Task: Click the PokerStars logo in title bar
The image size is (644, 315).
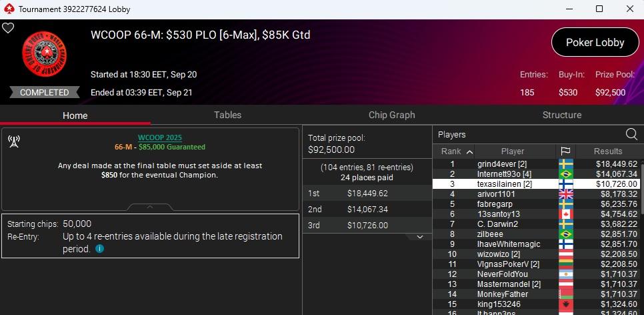Action: click(x=9, y=9)
